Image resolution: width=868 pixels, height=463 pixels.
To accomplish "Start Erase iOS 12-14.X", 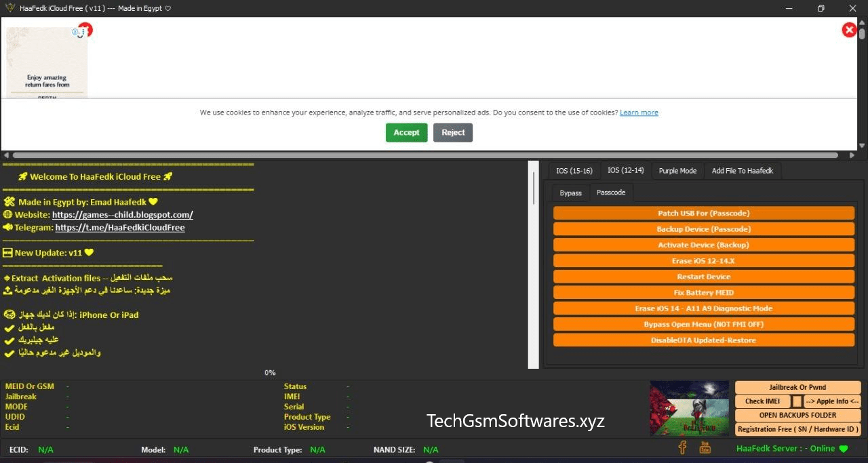I will click(704, 260).
